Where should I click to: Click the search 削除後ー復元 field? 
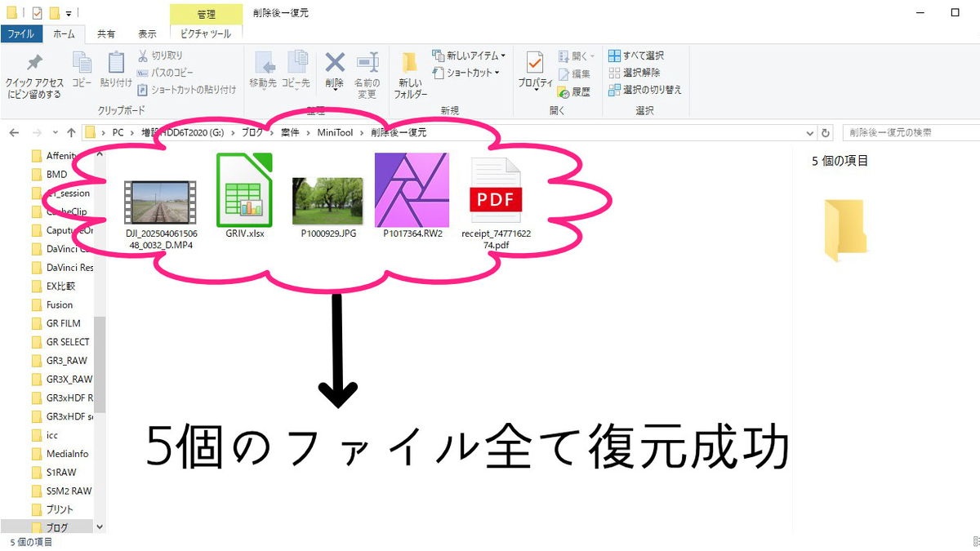tap(910, 132)
